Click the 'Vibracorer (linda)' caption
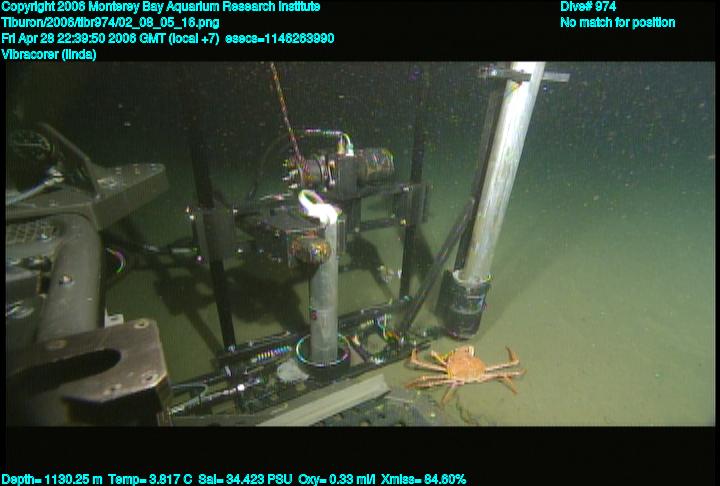This screenshot has height=486, width=720. [x=49, y=54]
